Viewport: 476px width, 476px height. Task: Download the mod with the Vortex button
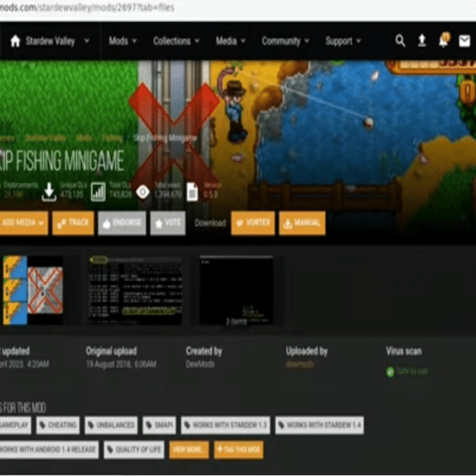point(253,223)
